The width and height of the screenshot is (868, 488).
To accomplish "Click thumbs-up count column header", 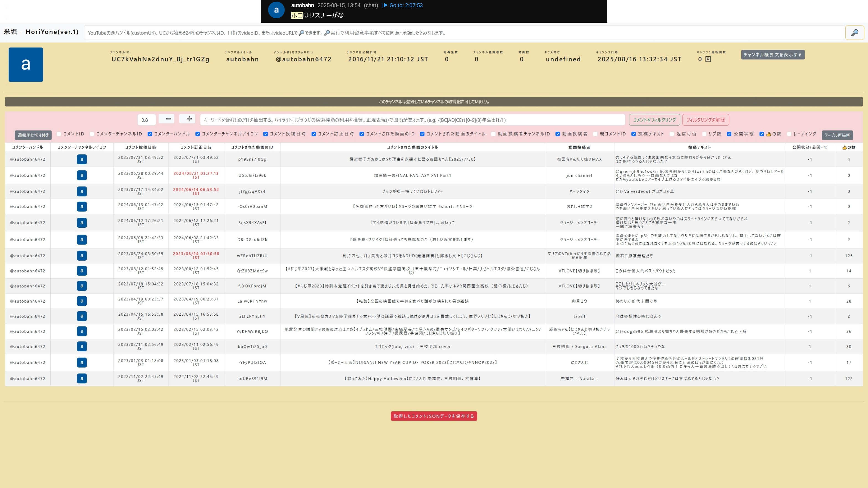I will tap(848, 147).
